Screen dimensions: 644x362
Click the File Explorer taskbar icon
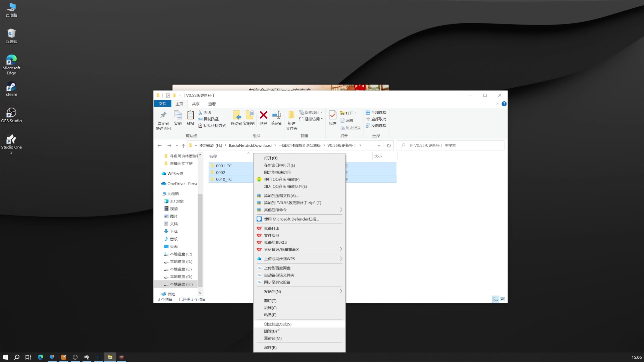pyautogui.click(x=110, y=357)
